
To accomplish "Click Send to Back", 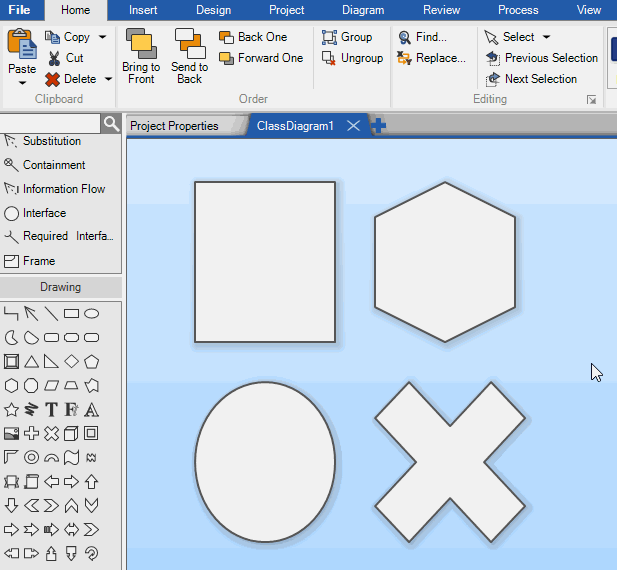I will coord(189,56).
